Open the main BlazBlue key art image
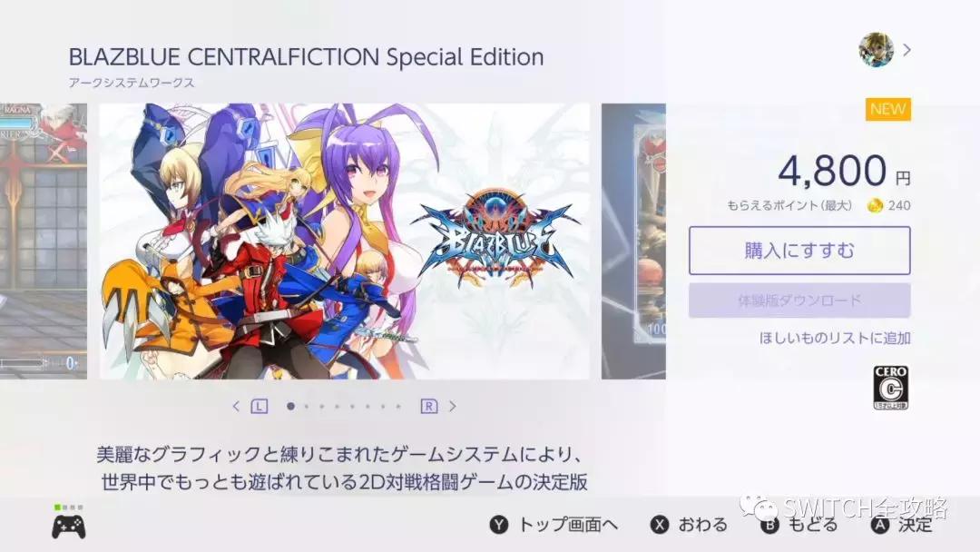The height and width of the screenshot is (552, 980). tap(345, 241)
